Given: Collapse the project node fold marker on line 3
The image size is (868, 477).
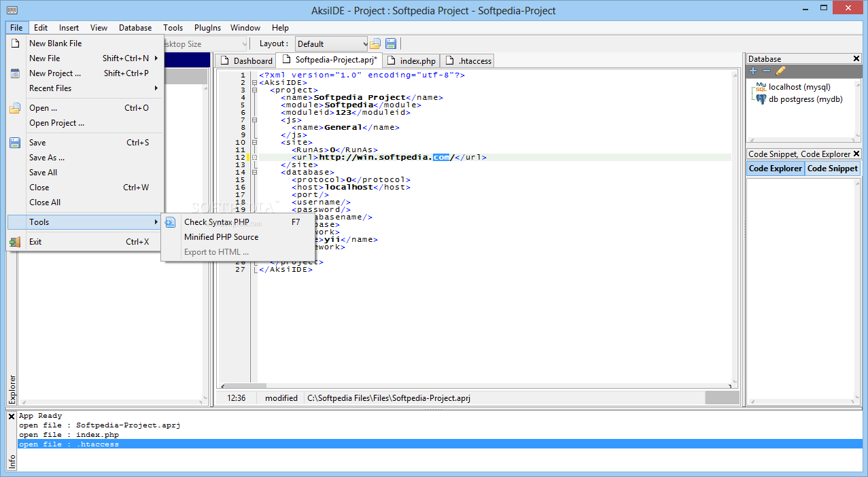Looking at the screenshot, I should pyautogui.click(x=254, y=90).
